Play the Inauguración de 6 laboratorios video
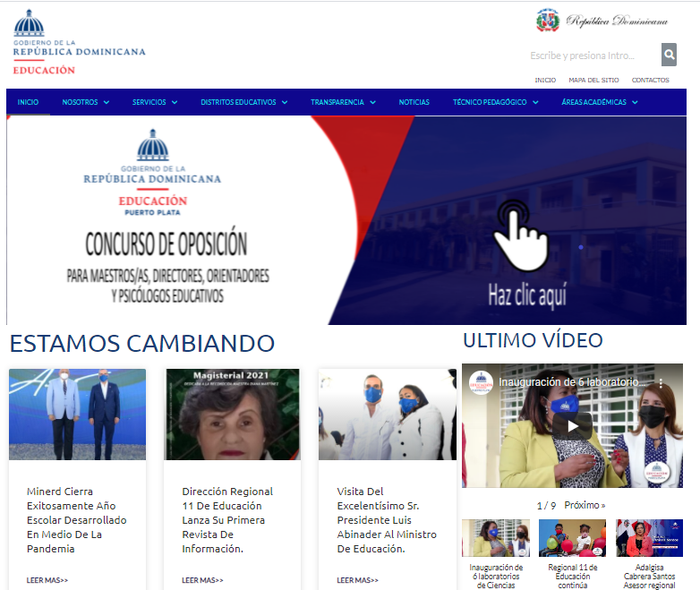The height and width of the screenshot is (590, 700). [572, 425]
